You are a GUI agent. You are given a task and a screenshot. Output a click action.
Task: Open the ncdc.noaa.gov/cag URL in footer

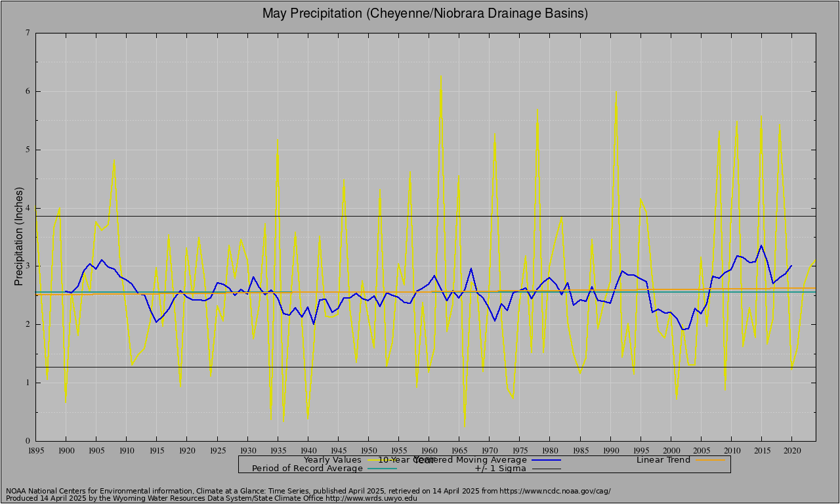[555, 491]
